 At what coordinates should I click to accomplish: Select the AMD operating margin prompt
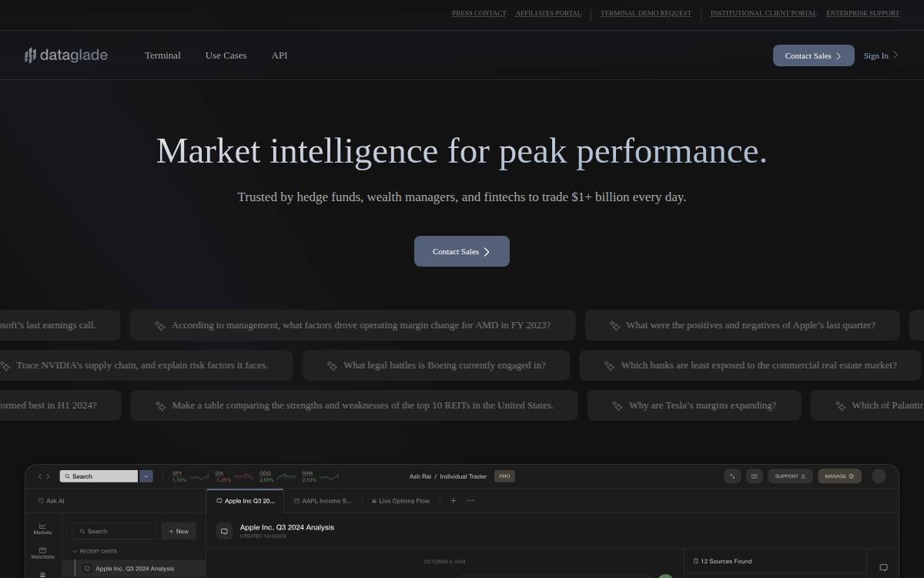click(x=353, y=325)
